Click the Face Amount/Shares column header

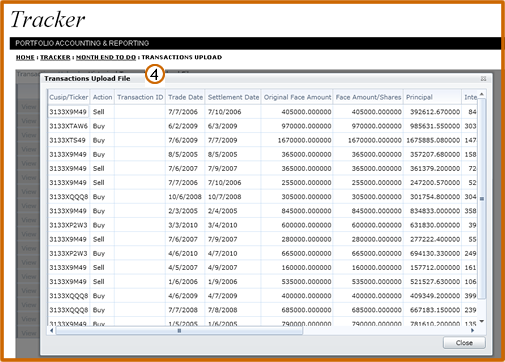click(368, 97)
